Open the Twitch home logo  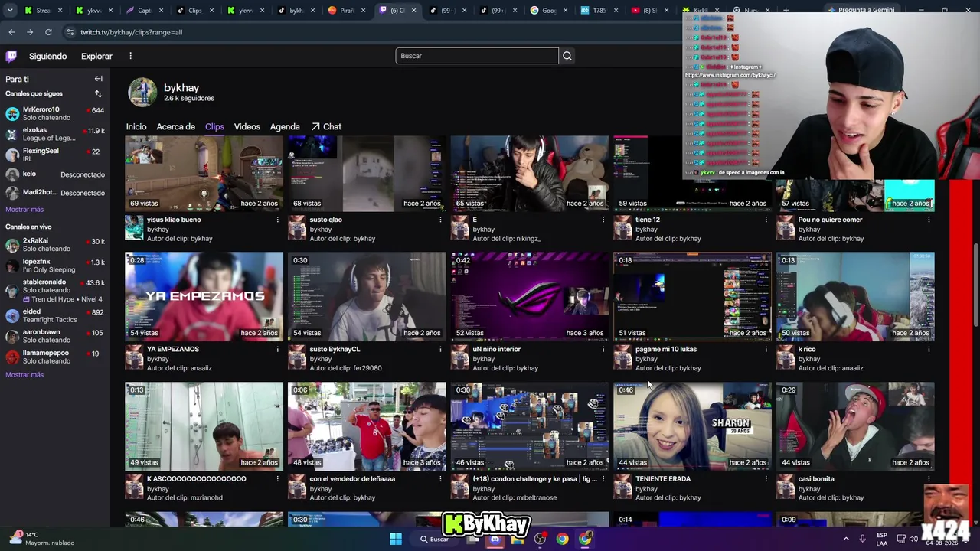pyautogui.click(x=11, y=56)
